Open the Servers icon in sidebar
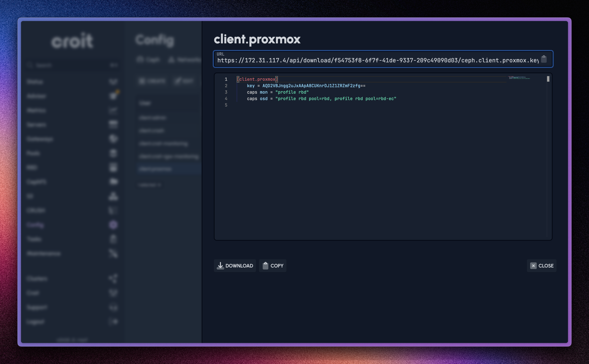The image size is (589, 364). point(113,124)
